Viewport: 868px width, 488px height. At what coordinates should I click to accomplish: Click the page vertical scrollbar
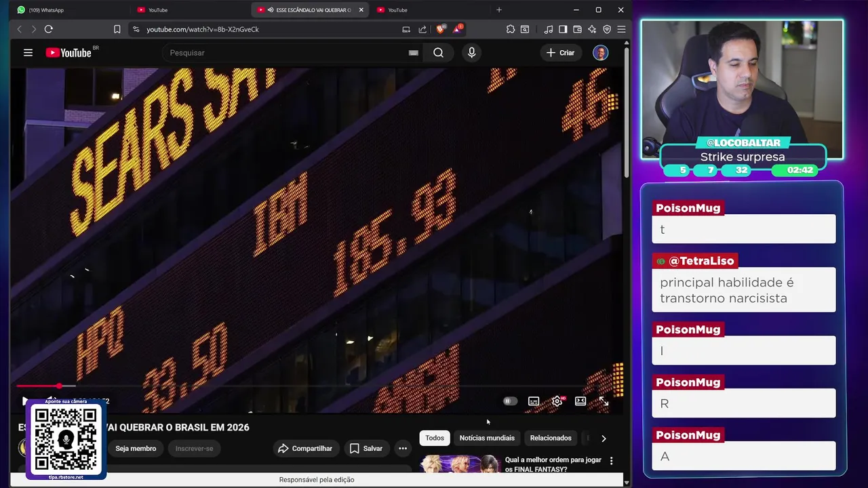(x=627, y=112)
